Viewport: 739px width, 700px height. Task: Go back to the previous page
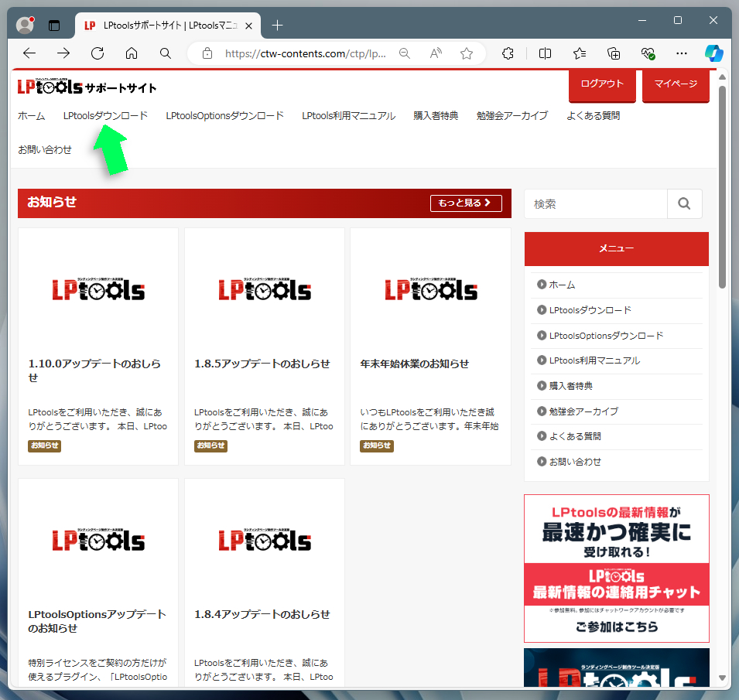[x=29, y=53]
